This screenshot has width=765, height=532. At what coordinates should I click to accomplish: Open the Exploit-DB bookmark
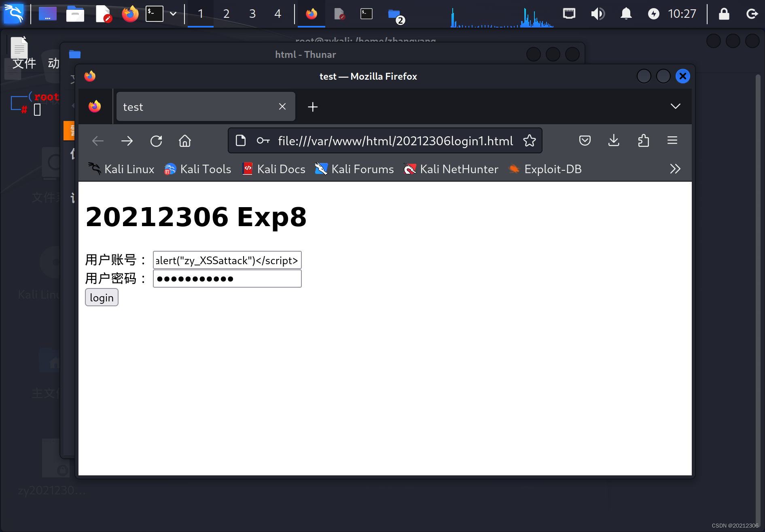click(x=545, y=169)
